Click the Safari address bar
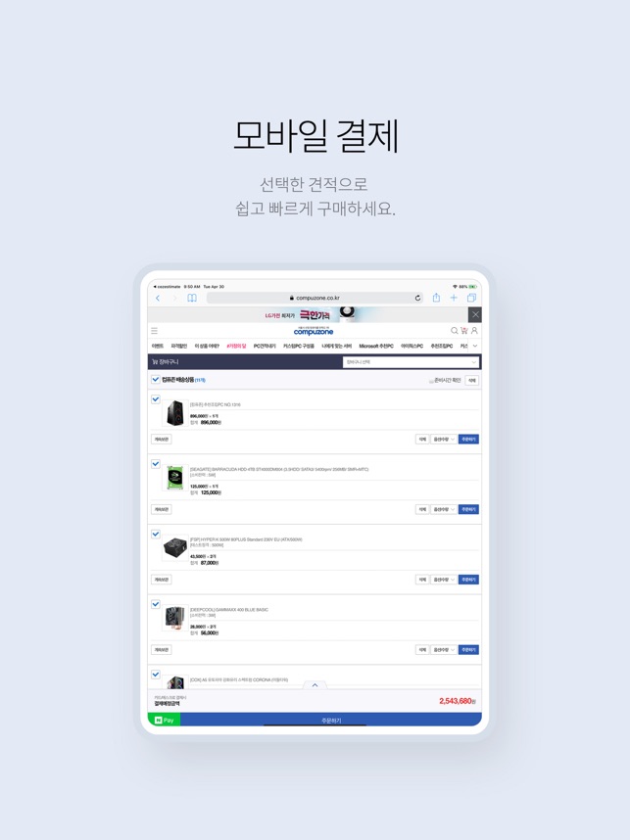 [x=315, y=298]
